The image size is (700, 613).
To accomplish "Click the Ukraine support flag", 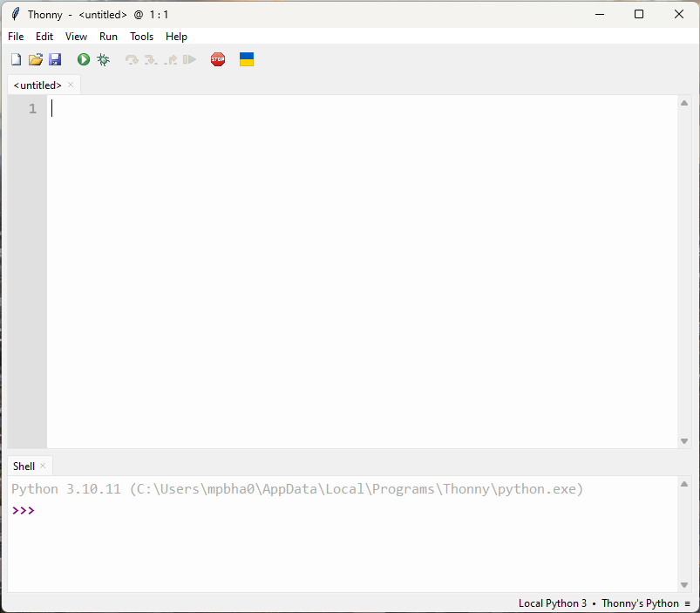I will (x=246, y=58).
